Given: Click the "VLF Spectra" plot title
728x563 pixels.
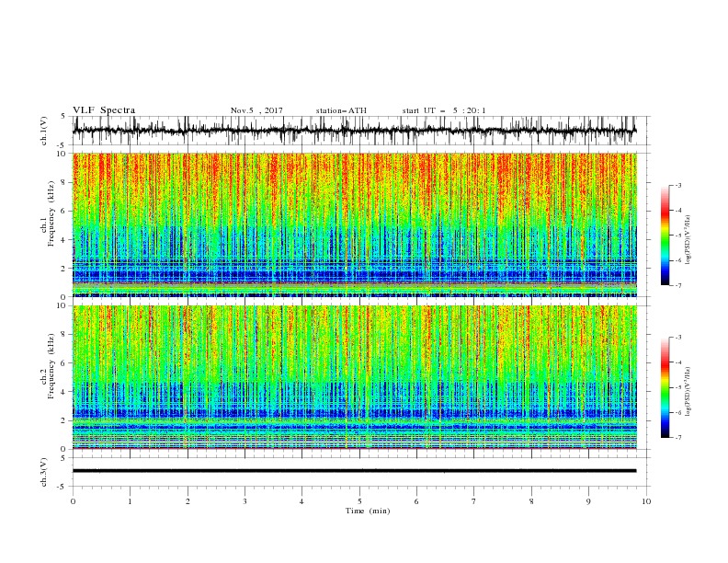Looking at the screenshot, I should tap(104, 110).
